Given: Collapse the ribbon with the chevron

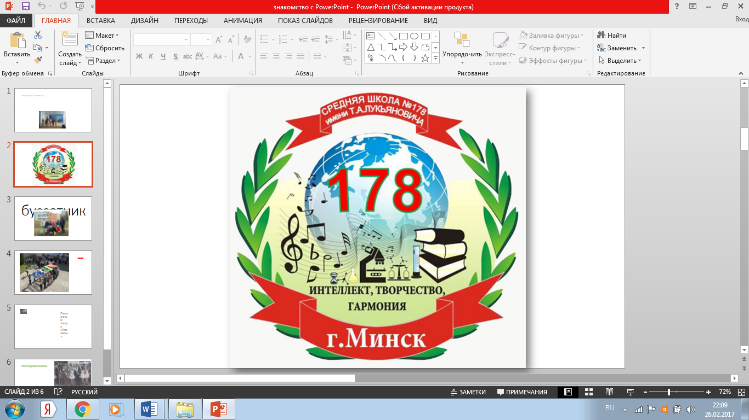Looking at the screenshot, I should (741, 73).
